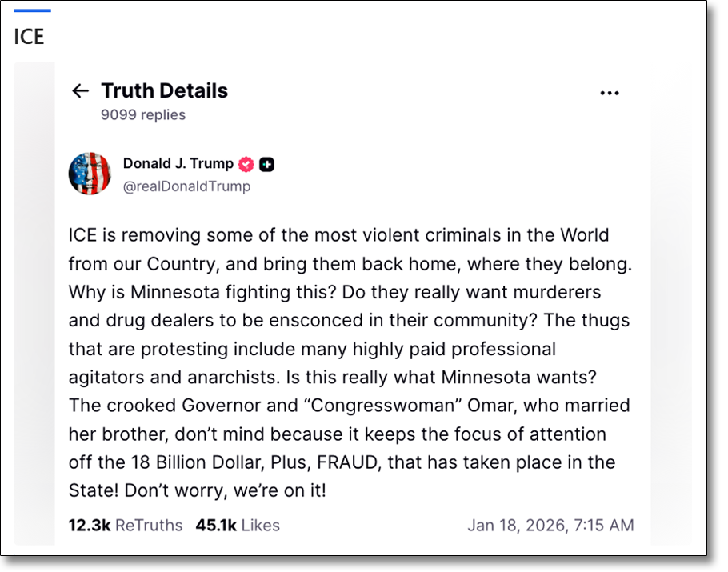Open Donald J. Trump's profile avatar
The height and width of the screenshot is (572, 728).
(x=90, y=174)
